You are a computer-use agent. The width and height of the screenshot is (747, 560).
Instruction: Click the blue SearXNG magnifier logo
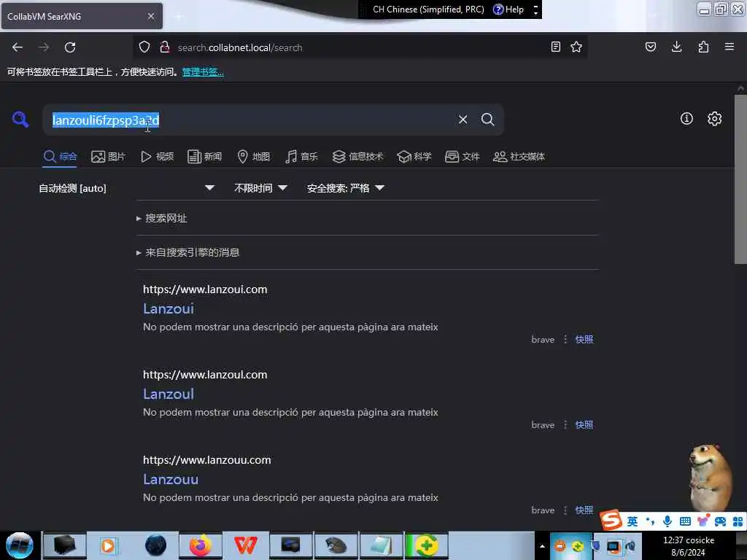tap(20, 119)
